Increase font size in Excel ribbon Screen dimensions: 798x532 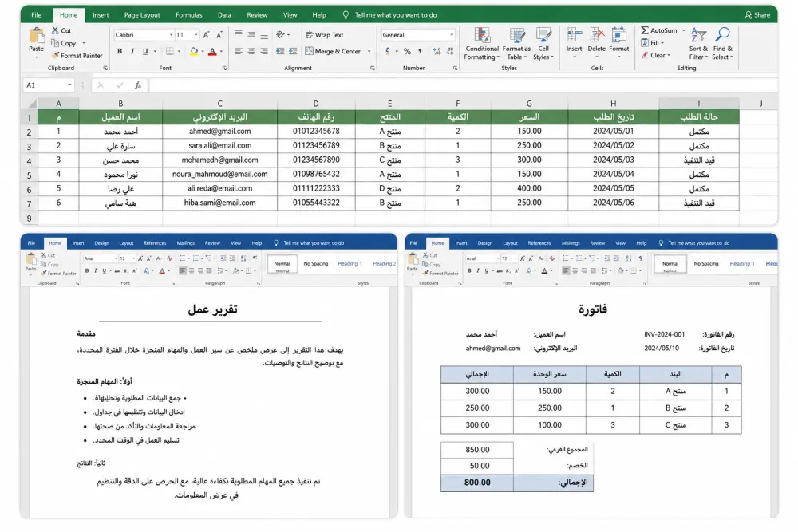point(206,35)
